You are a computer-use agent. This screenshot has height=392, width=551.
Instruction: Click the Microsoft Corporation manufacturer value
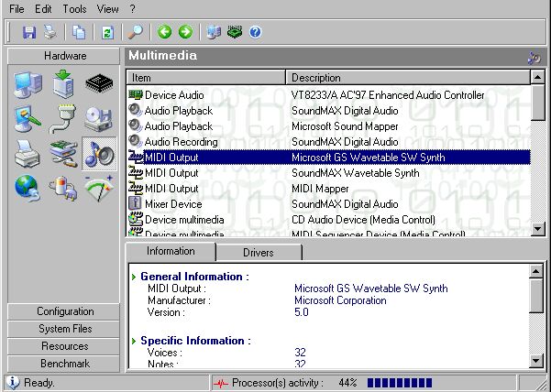(340, 300)
